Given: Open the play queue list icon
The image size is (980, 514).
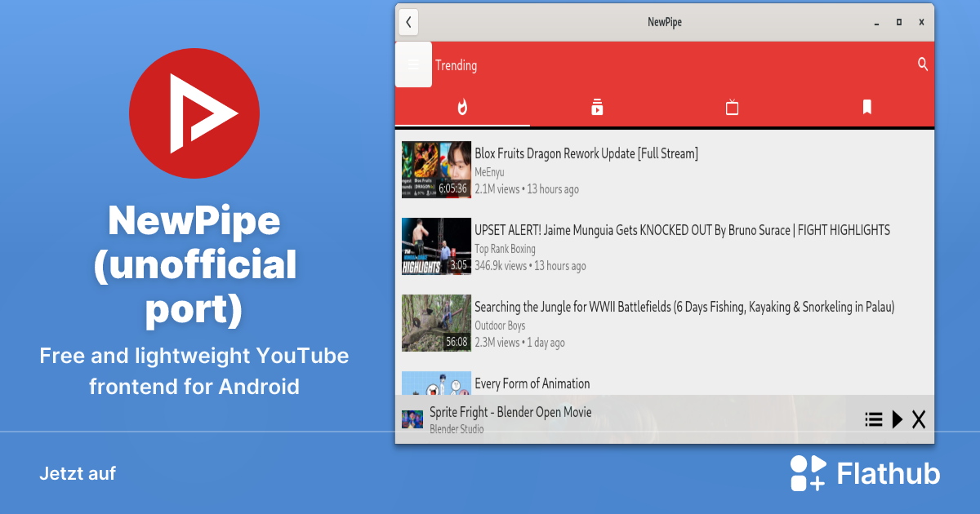Looking at the screenshot, I should (x=874, y=419).
